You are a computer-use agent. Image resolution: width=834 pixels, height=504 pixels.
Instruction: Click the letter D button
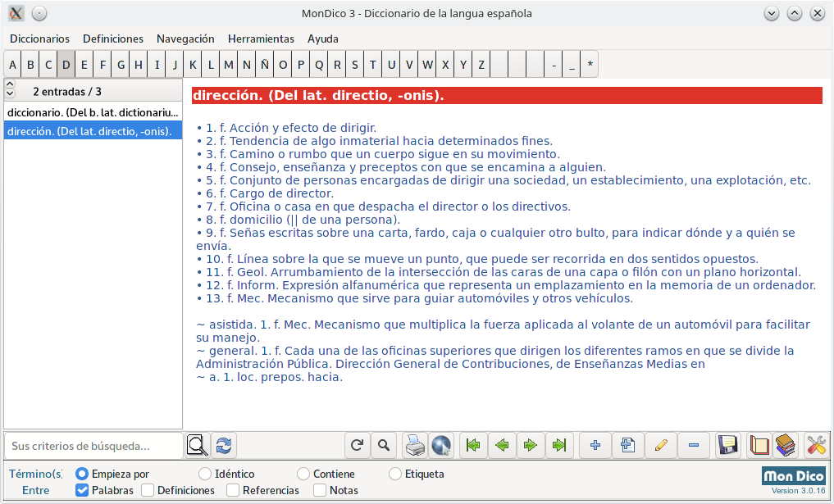pos(66,65)
